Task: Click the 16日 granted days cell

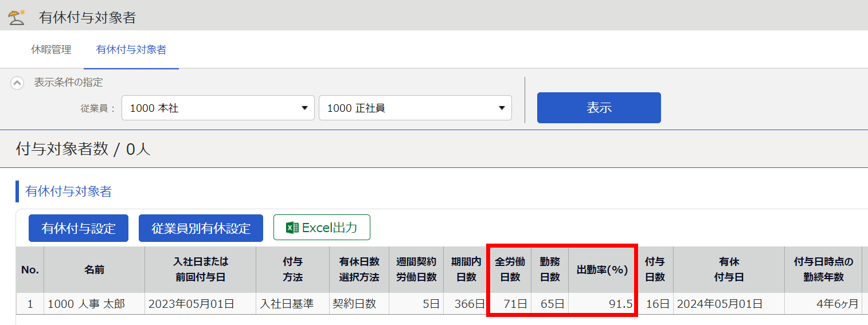Action: [655, 304]
